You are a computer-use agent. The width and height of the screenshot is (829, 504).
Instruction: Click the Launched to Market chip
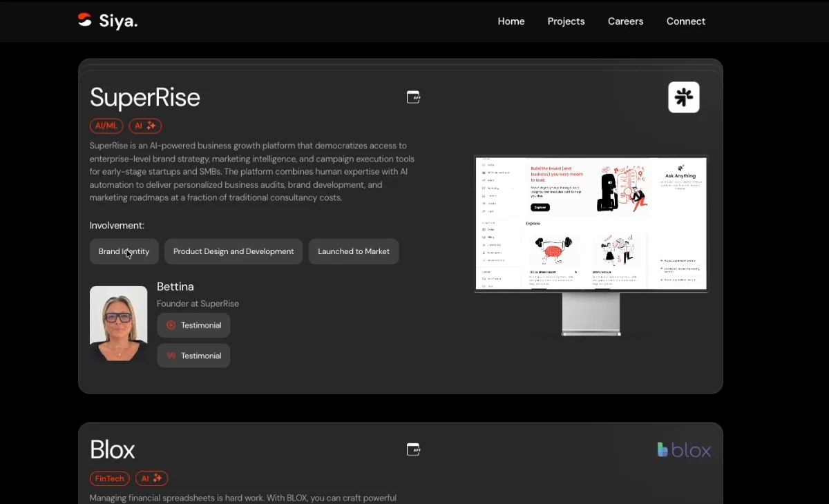point(354,251)
